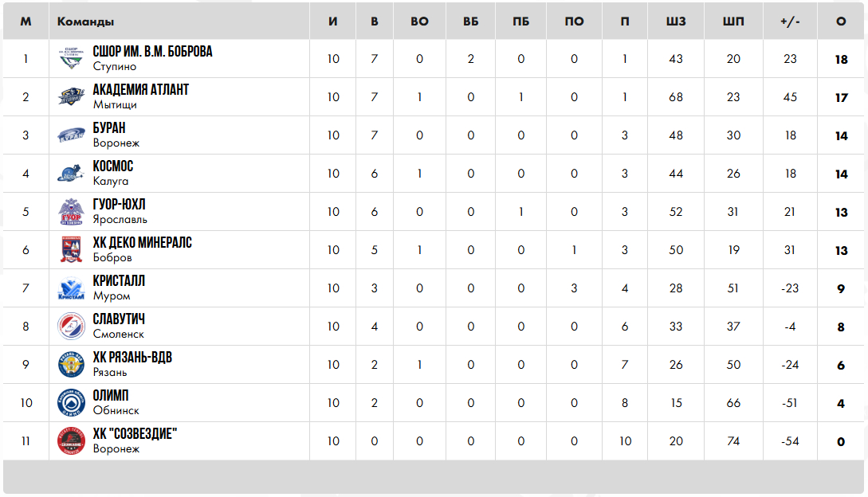Screen dimensions: 868x497
Task: Click the ХК Рязань-ВДВ team logo
Action: (x=72, y=365)
